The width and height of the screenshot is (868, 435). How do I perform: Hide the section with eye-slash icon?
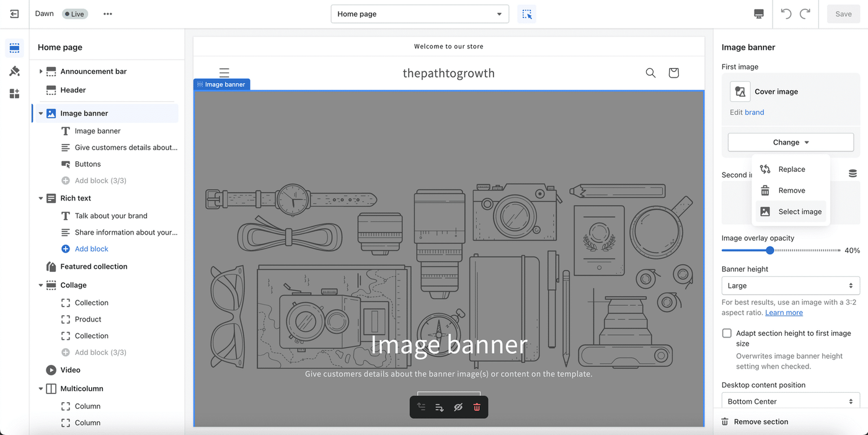pos(458,407)
